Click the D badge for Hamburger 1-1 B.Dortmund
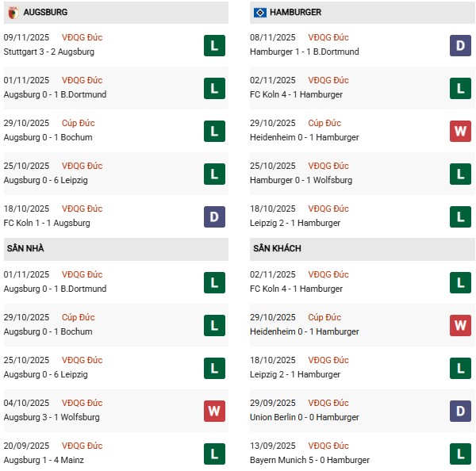 (460, 45)
